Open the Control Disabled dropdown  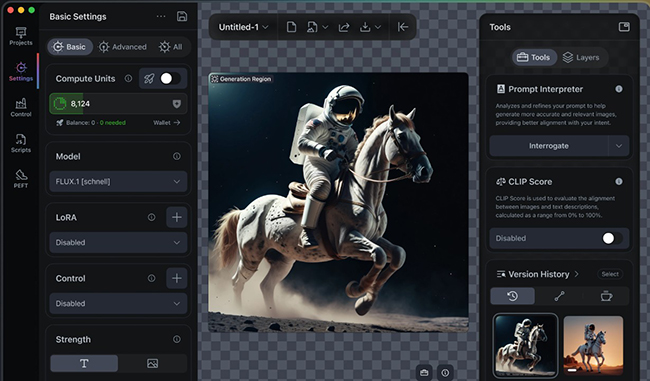118,303
